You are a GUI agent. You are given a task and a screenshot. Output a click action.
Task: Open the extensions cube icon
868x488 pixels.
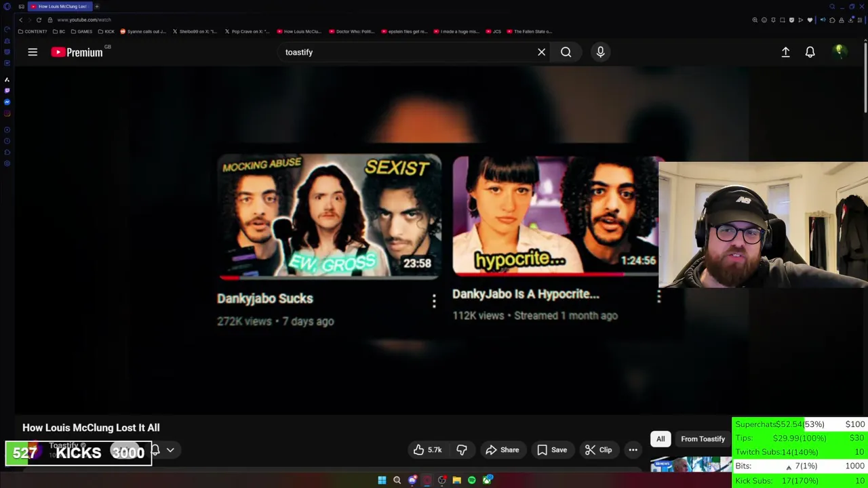coord(832,20)
